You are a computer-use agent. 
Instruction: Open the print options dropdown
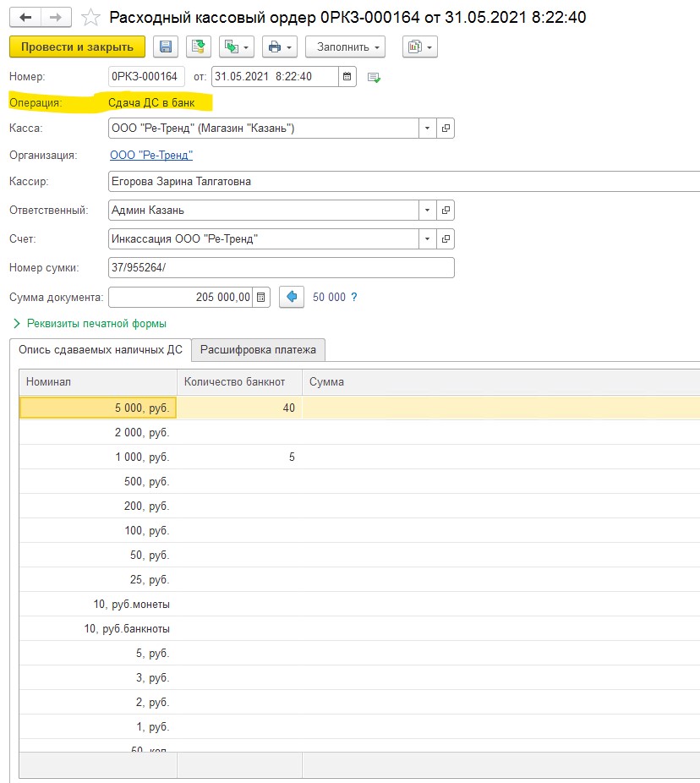pos(278,47)
